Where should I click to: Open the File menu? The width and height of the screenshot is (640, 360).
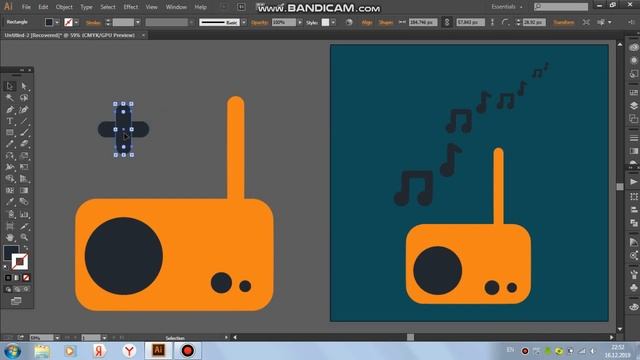pyautogui.click(x=26, y=7)
